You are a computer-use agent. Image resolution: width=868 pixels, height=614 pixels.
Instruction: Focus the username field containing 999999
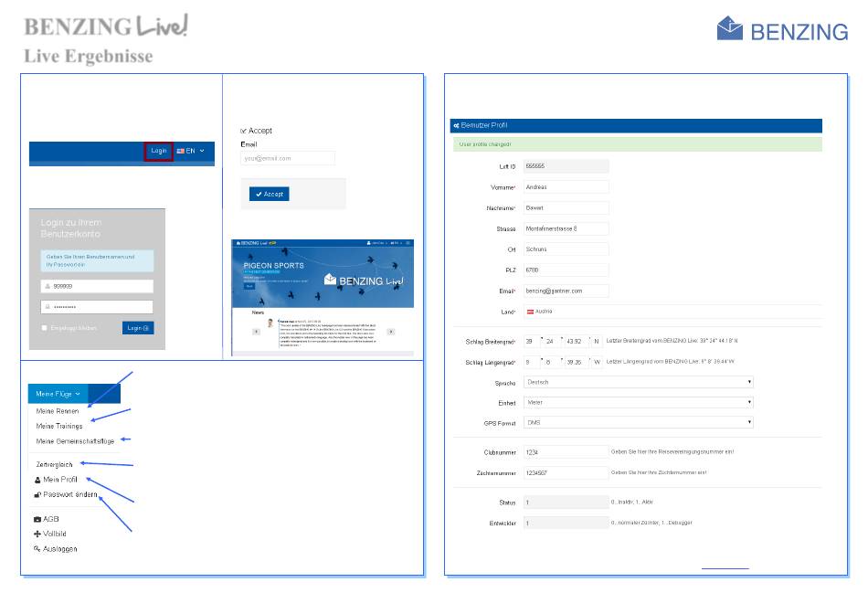(97, 287)
